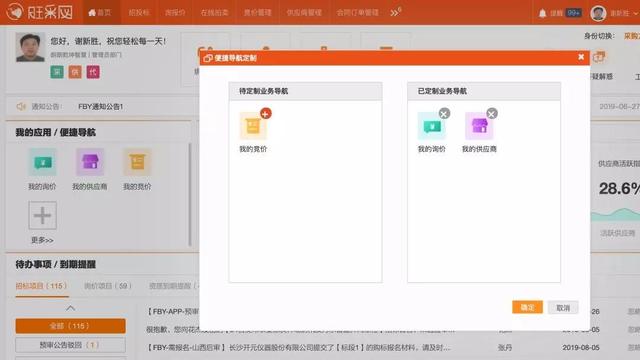Image resolution: width=640 pixels, height=360 pixels.
Task: Open the user account dropdown arrow
Action: tap(635, 13)
